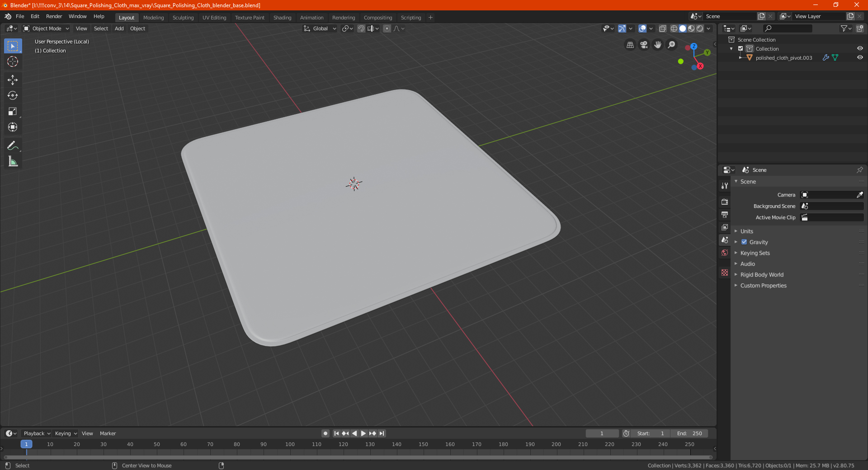This screenshot has height=470, width=868.
Task: Pick the Rotate tool
Action: [x=13, y=96]
